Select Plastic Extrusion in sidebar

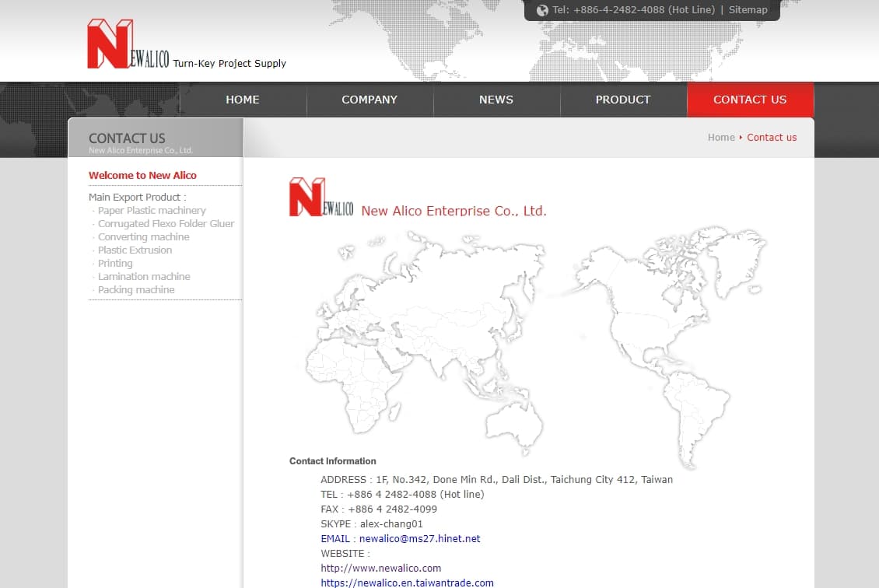135,250
